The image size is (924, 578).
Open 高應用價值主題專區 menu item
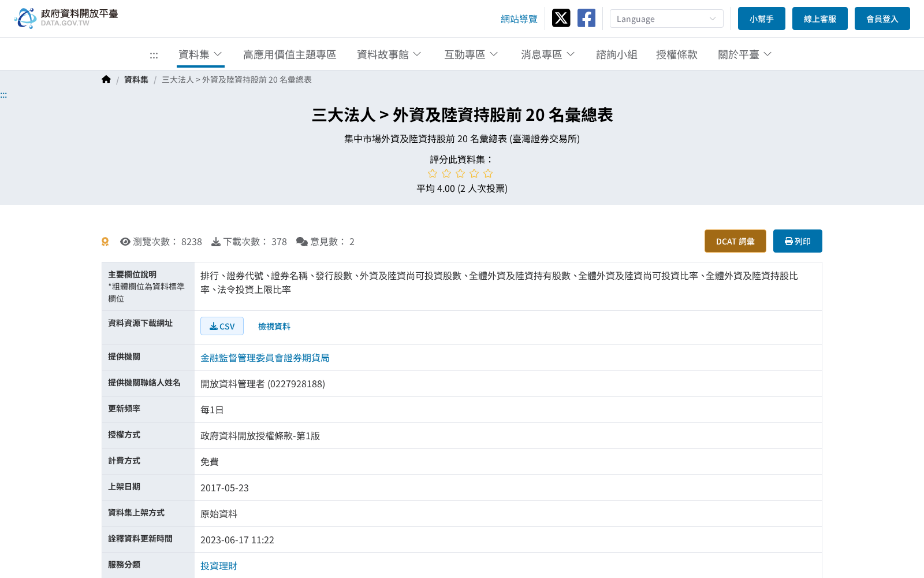(x=290, y=54)
